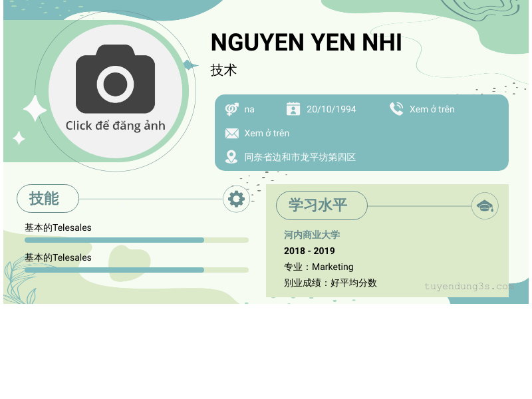Click the email envelope icon

click(231, 134)
